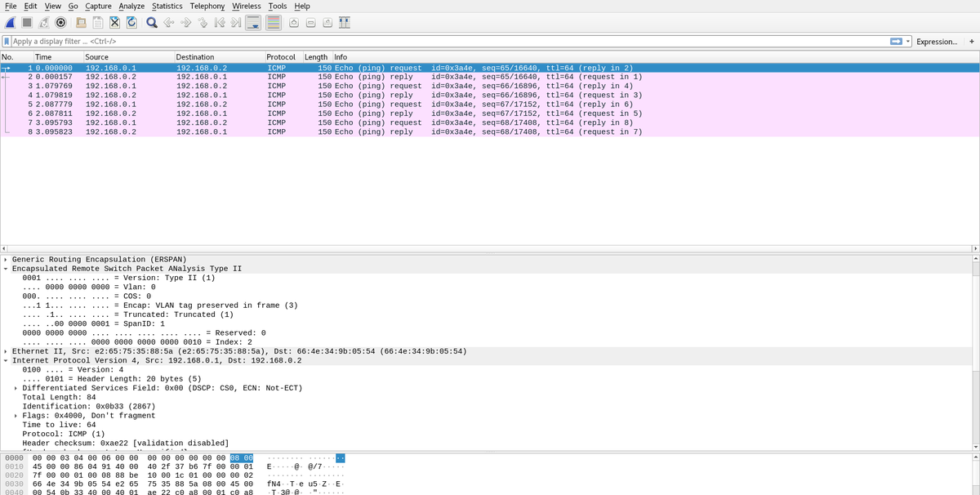Add a filter button with plus

[972, 41]
